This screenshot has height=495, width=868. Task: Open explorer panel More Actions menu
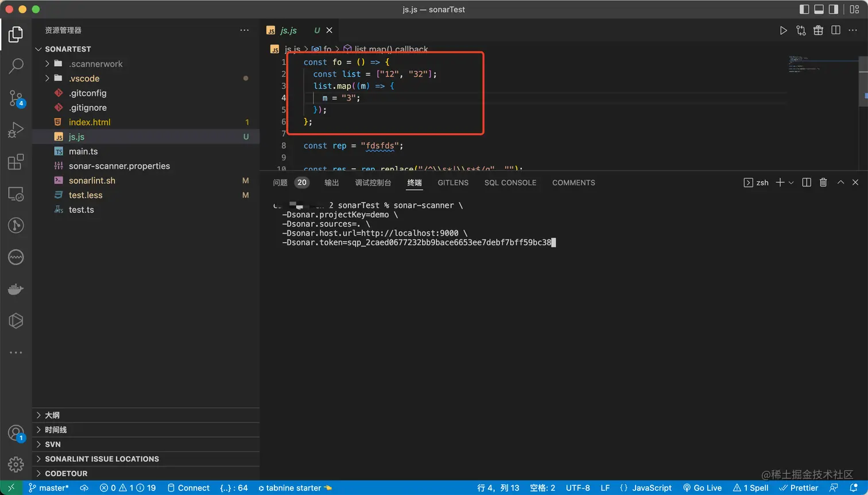(245, 30)
